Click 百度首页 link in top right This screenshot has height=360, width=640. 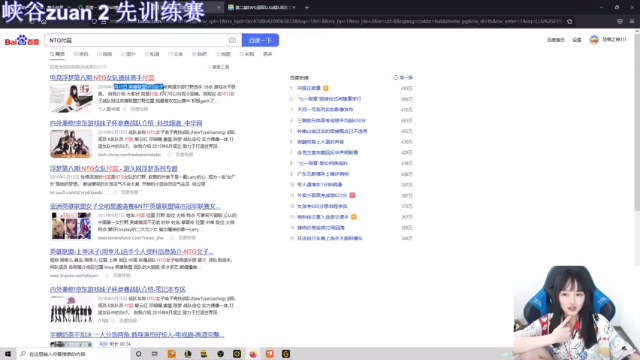(x=556, y=40)
